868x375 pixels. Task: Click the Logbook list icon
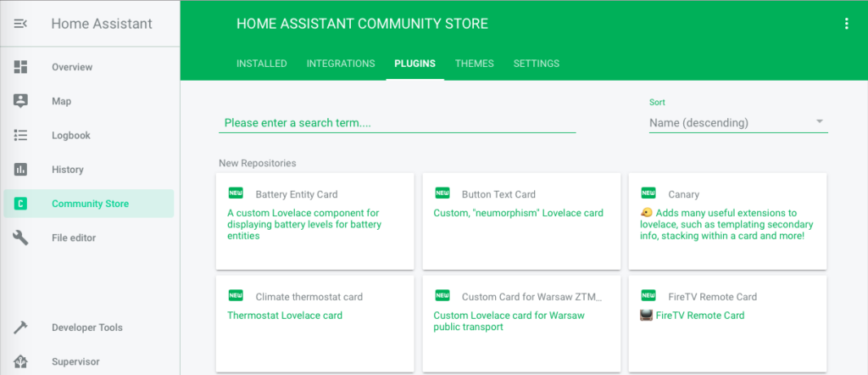20,135
